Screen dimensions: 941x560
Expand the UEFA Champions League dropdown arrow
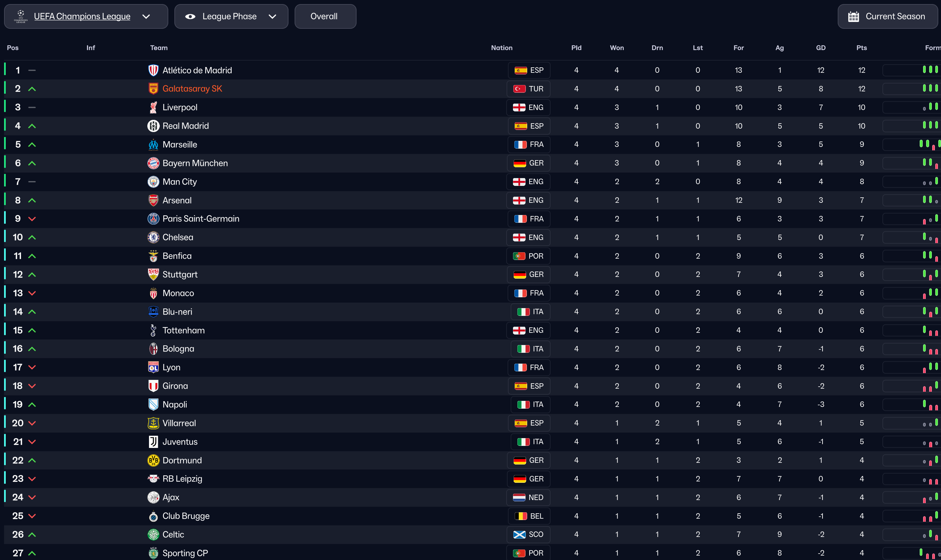point(146,17)
